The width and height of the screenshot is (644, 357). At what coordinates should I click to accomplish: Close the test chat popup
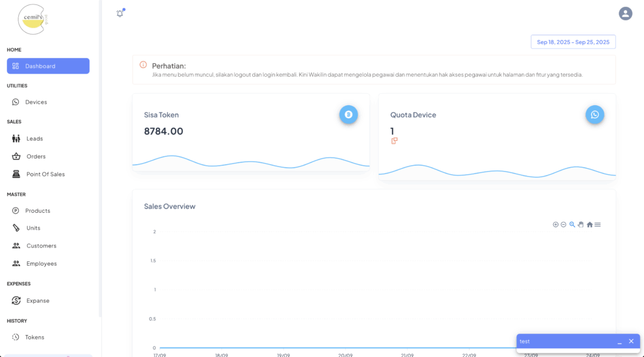click(x=631, y=341)
